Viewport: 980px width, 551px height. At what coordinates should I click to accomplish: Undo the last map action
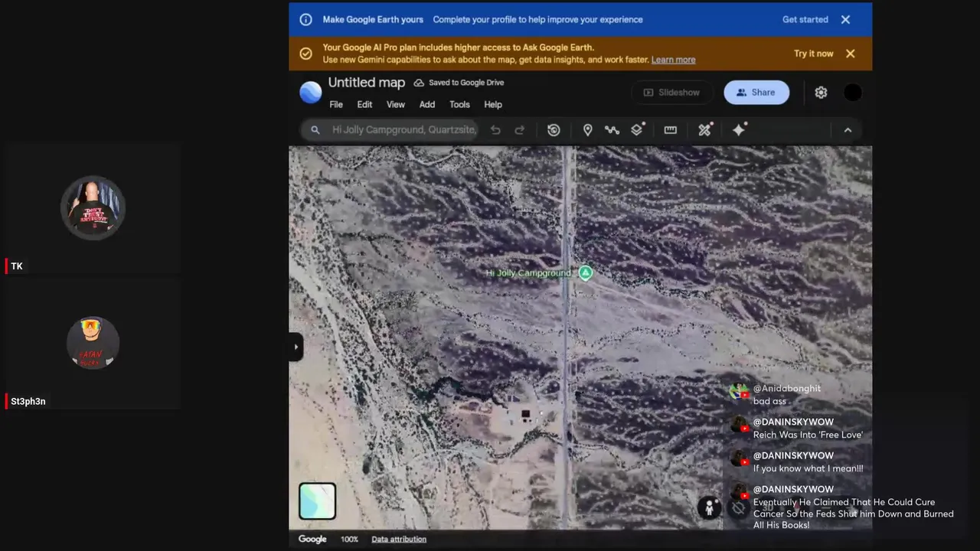[x=495, y=130]
